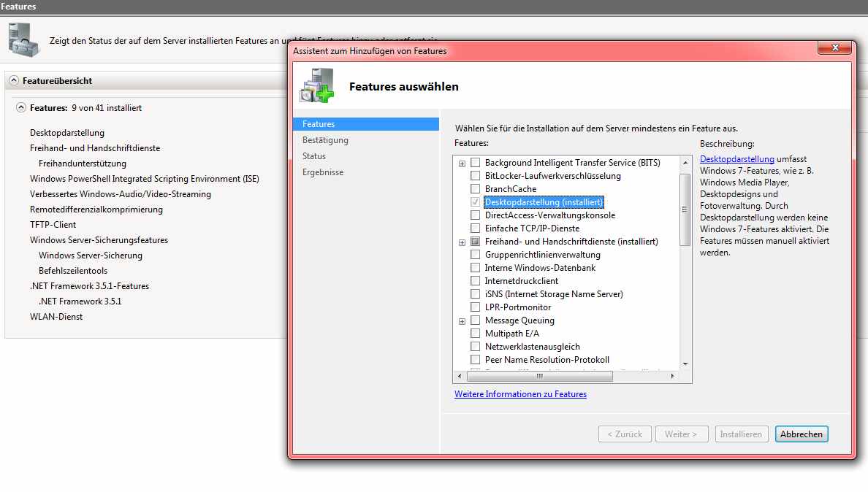The height and width of the screenshot is (492, 868).
Task: Select the Status wizard step
Action: point(314,156)
